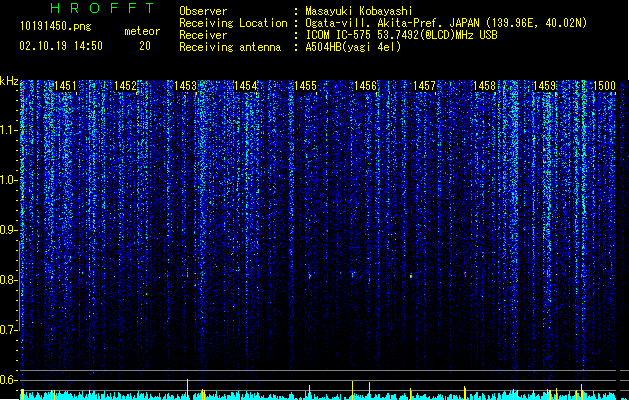
Task: Click the 1454 time marker
Action: [x=246, y=86]
